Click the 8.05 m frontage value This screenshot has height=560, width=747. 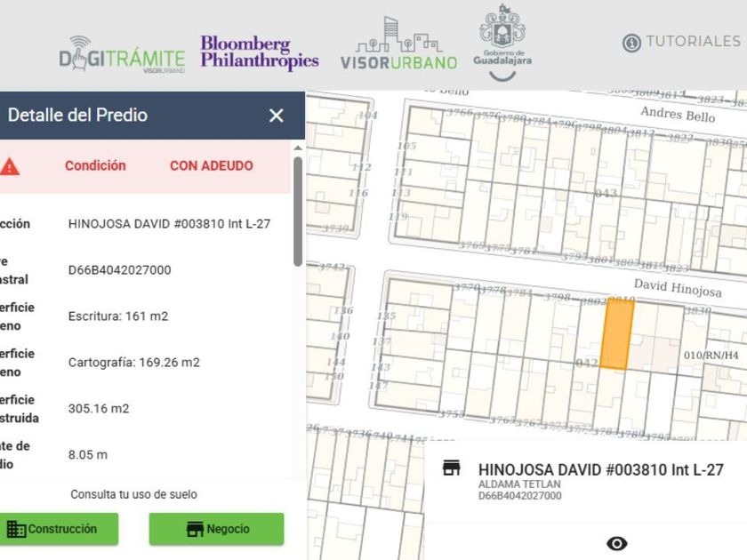coord(88,455)
